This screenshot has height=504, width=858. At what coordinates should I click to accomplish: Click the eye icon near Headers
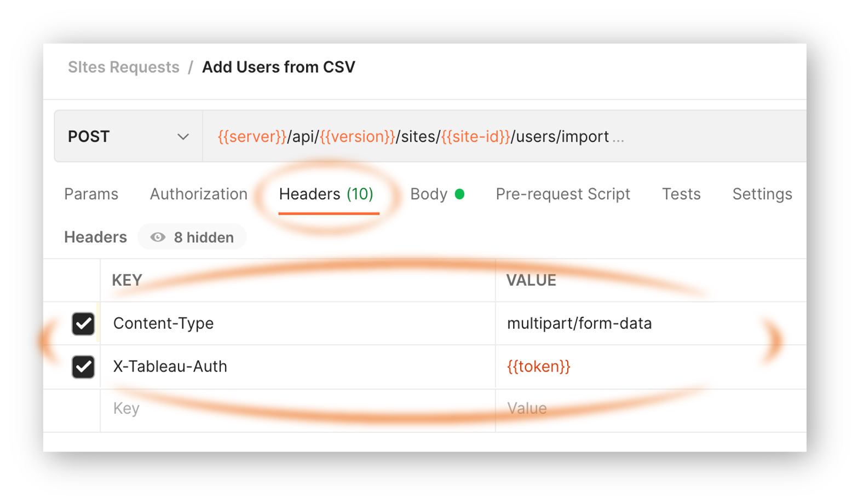pyautogui.click(x=158, y=237)
